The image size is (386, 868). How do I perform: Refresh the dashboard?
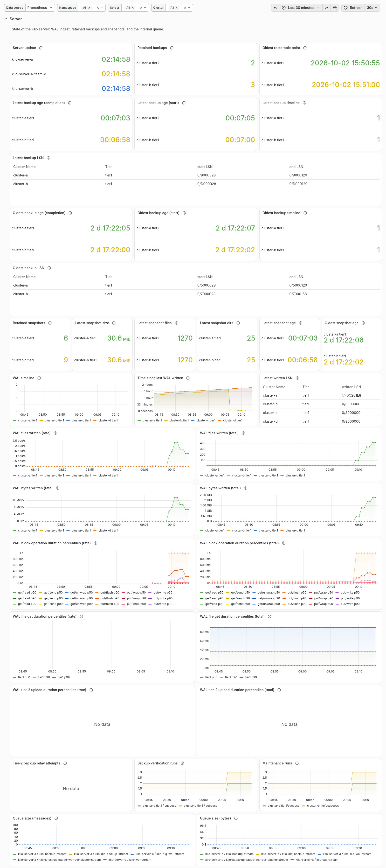tap(353, 8)
